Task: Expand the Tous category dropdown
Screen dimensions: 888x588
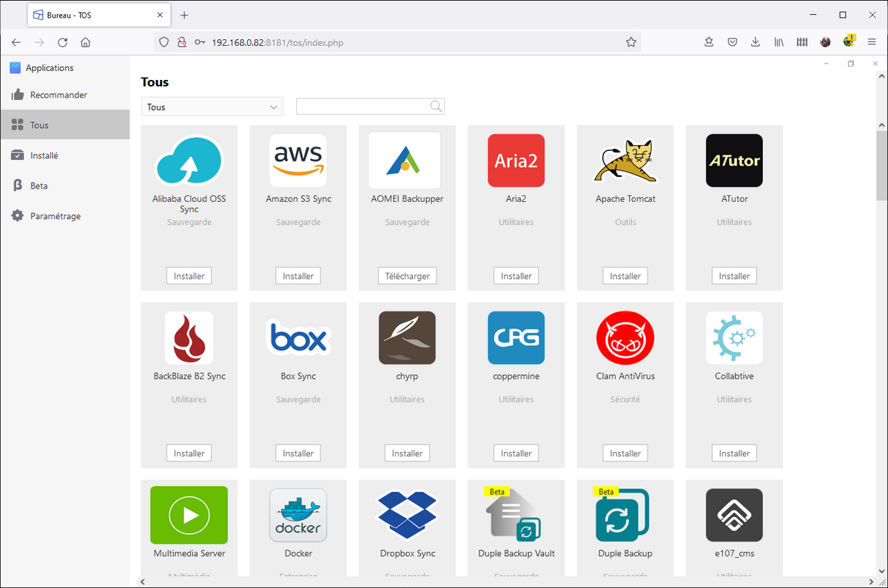Action: pyautogui.click(x=212, y=107)
